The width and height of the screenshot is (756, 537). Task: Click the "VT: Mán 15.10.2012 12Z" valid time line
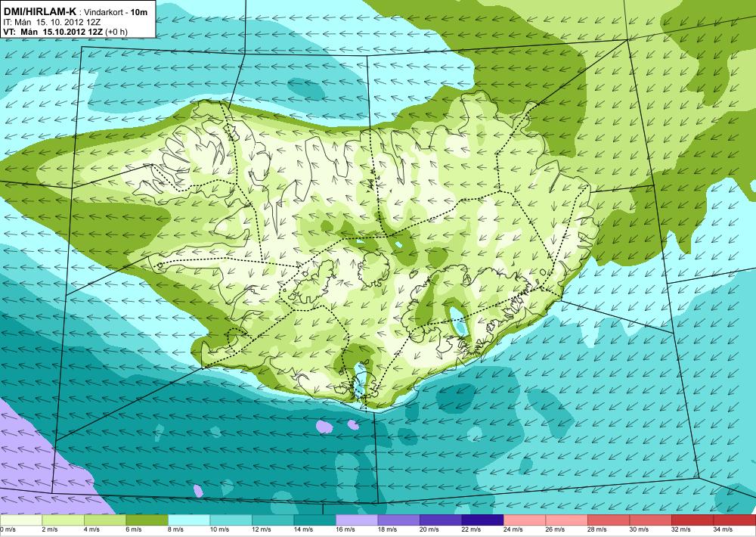click(53, 32)
